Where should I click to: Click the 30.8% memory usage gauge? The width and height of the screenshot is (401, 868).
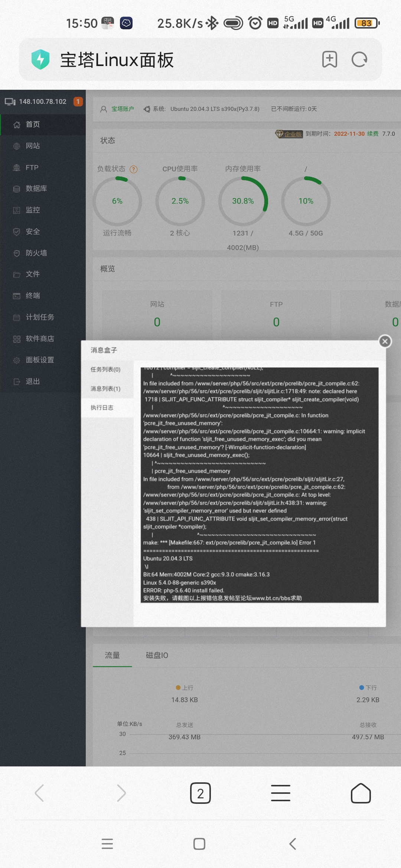pos(243,201)
